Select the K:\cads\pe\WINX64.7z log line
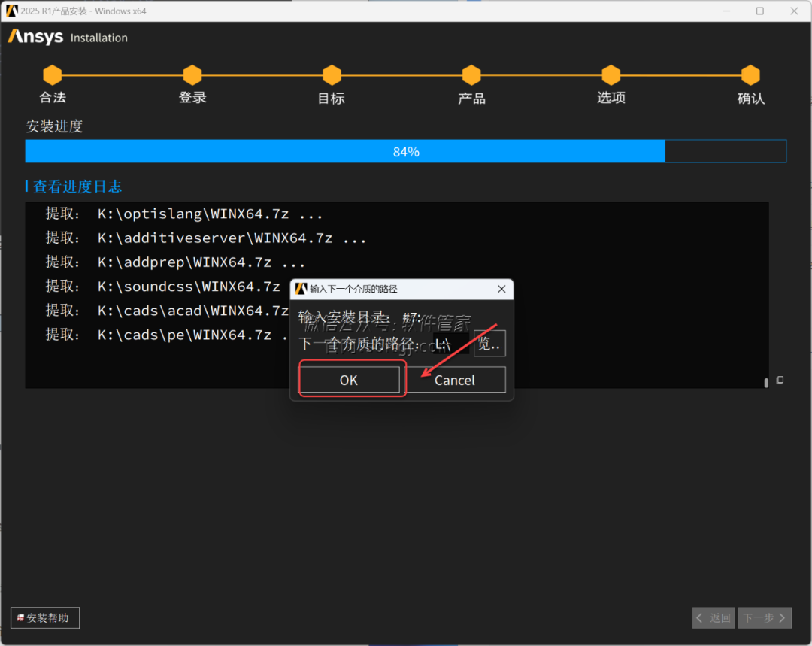 (x=167, y=335)
